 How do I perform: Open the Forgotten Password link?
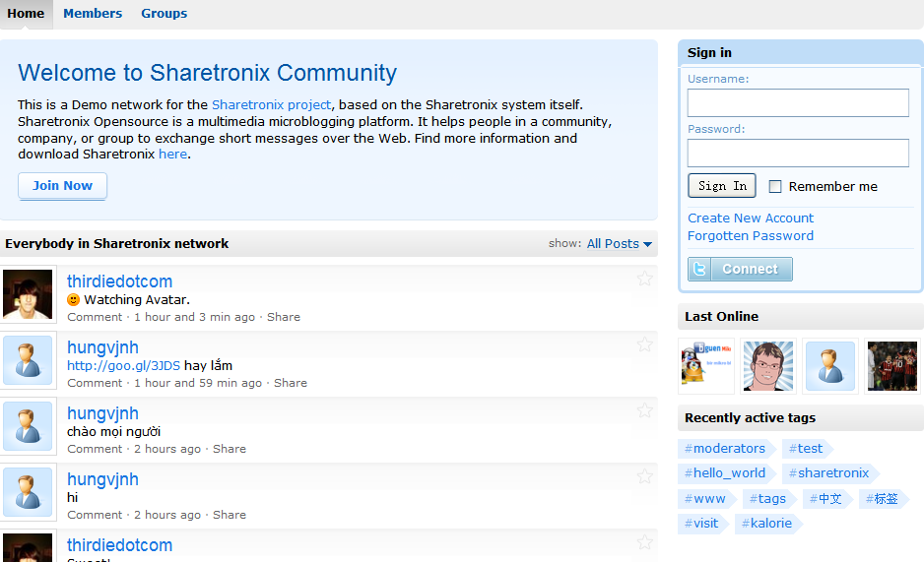pyautogui.click(x=751, y=235)
